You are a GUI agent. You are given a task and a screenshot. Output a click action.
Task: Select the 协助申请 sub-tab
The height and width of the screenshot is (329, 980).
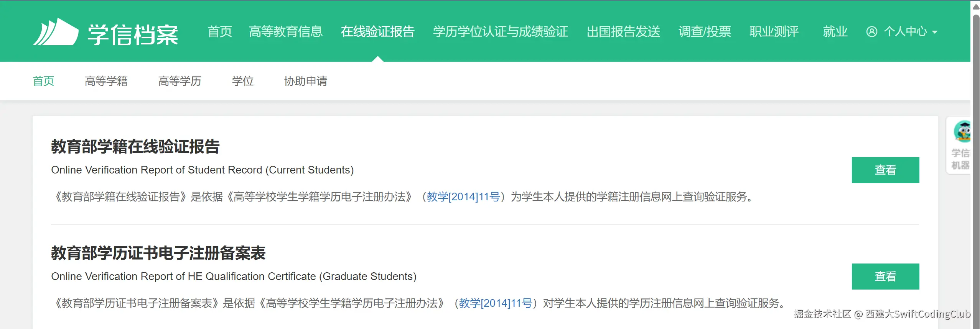pyautogui.click(x=306, y=81)
